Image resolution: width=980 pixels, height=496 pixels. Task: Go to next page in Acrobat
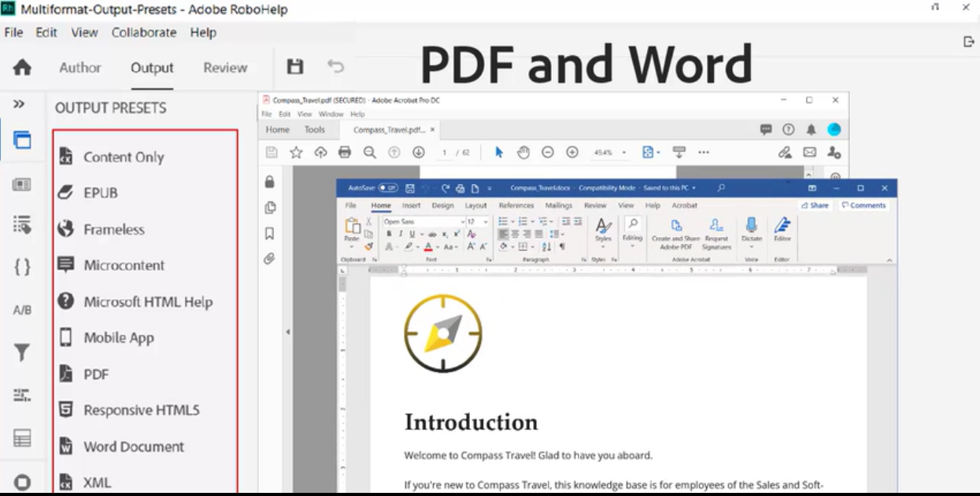tap(418, 152)
